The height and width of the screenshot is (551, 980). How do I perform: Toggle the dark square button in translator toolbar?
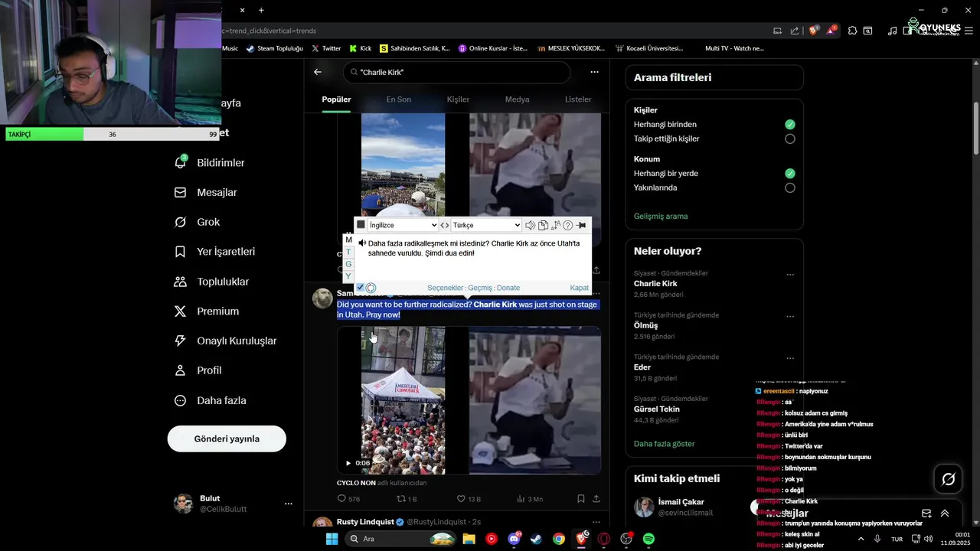pos(361,225)
